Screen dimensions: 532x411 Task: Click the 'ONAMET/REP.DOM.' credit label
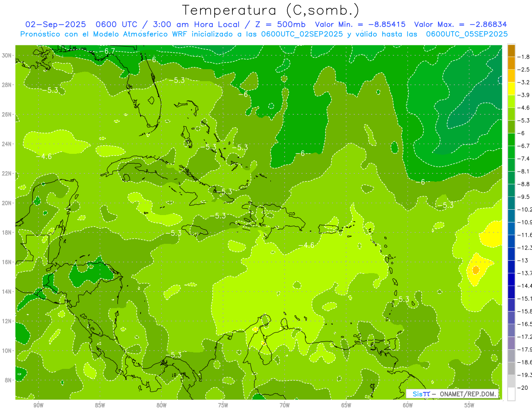click(x=468, y=394)
